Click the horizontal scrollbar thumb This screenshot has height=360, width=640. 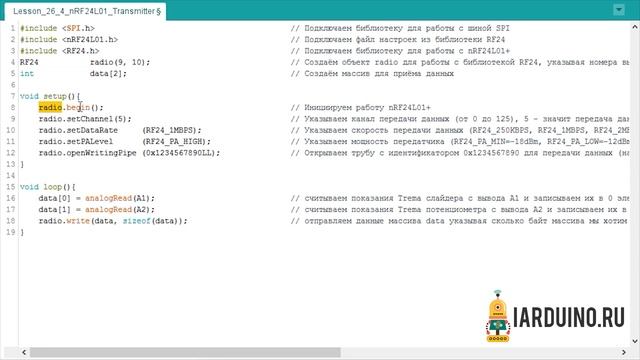(x=185, y=352)
